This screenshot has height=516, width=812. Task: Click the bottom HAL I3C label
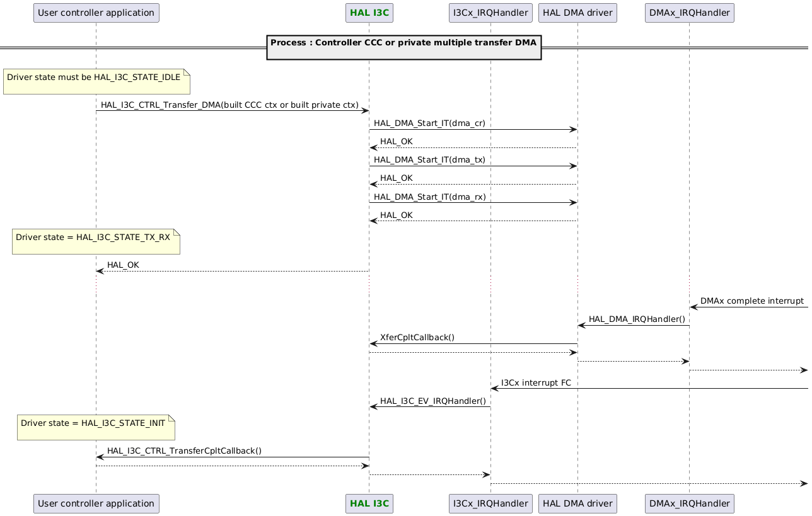pos(369,503)
